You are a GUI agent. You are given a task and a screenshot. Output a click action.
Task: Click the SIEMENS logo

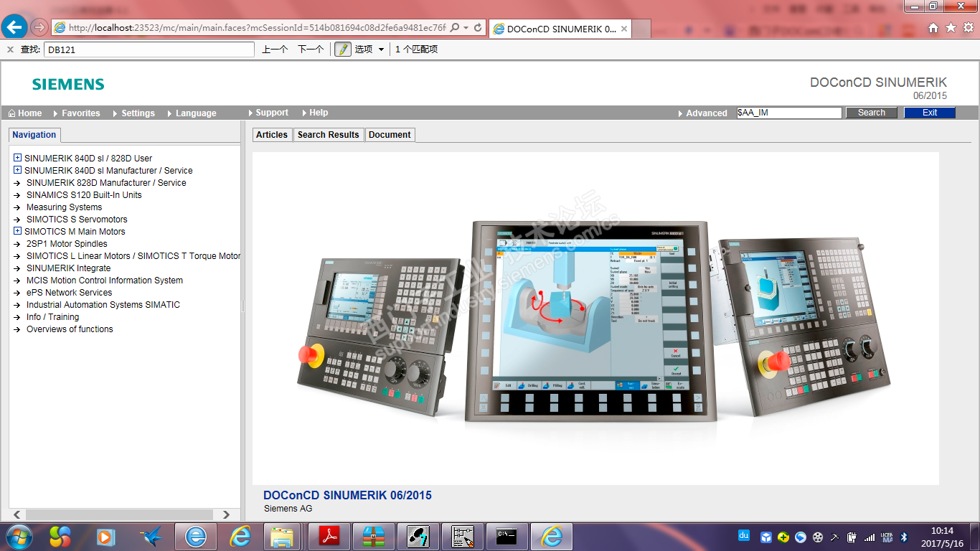coord(68,85)
